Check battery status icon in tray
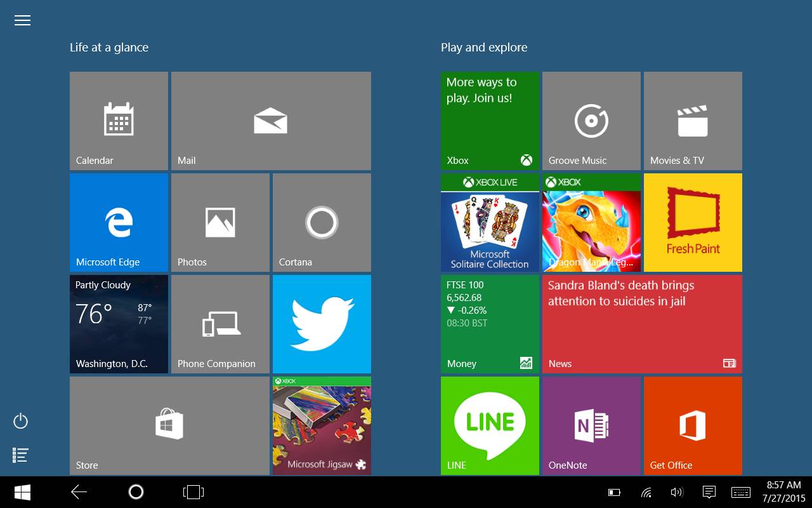812x508 pixels. click(614, 492)
